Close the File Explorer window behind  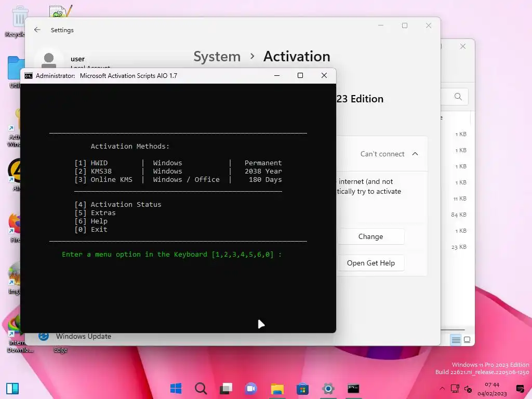463,46
